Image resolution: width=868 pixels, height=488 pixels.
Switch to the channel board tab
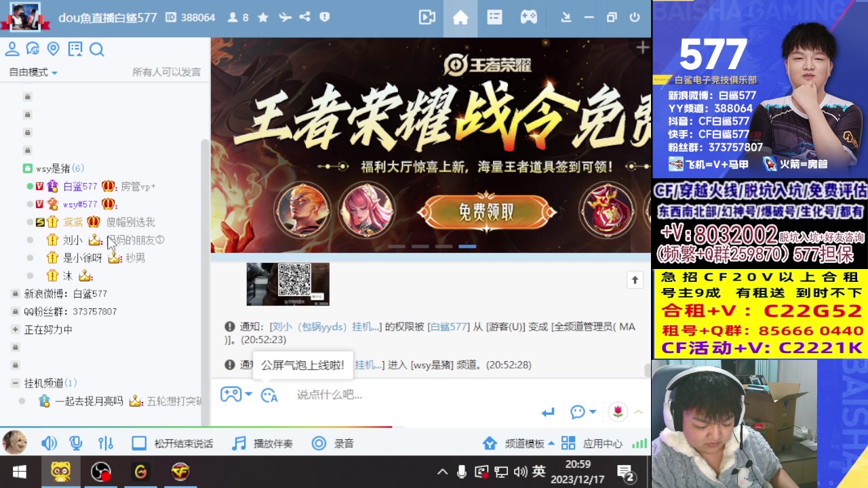(x=494, y=18)
